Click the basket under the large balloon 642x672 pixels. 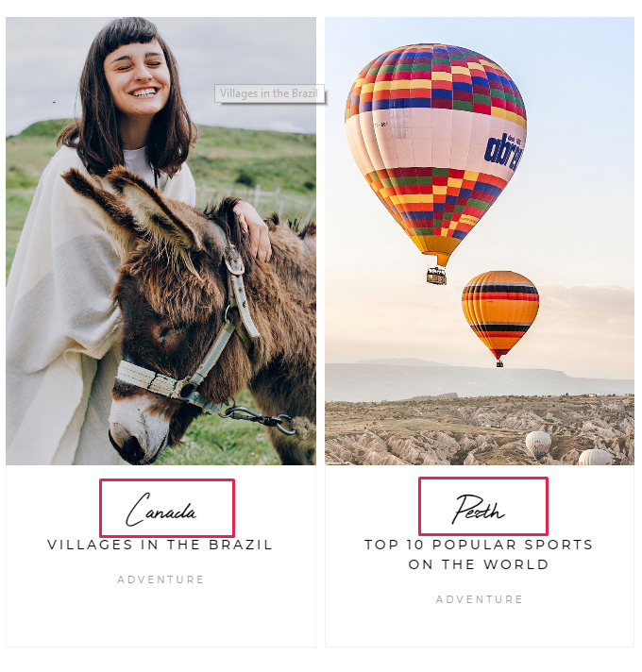tap(436, 276)
